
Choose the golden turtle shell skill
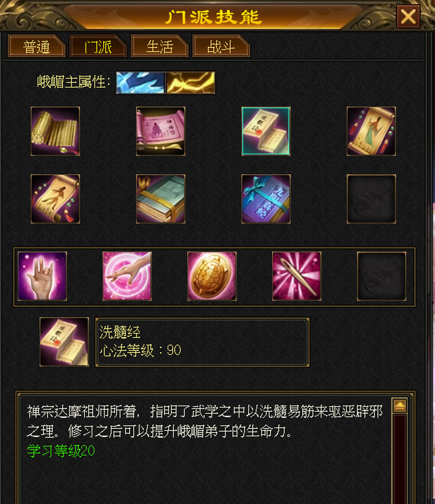tap(212, 276)
